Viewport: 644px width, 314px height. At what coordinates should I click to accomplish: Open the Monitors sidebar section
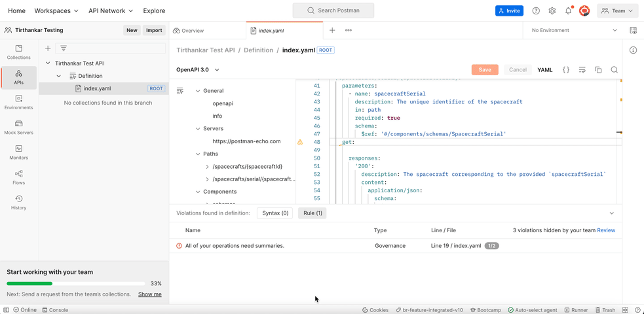coord(18,152)
